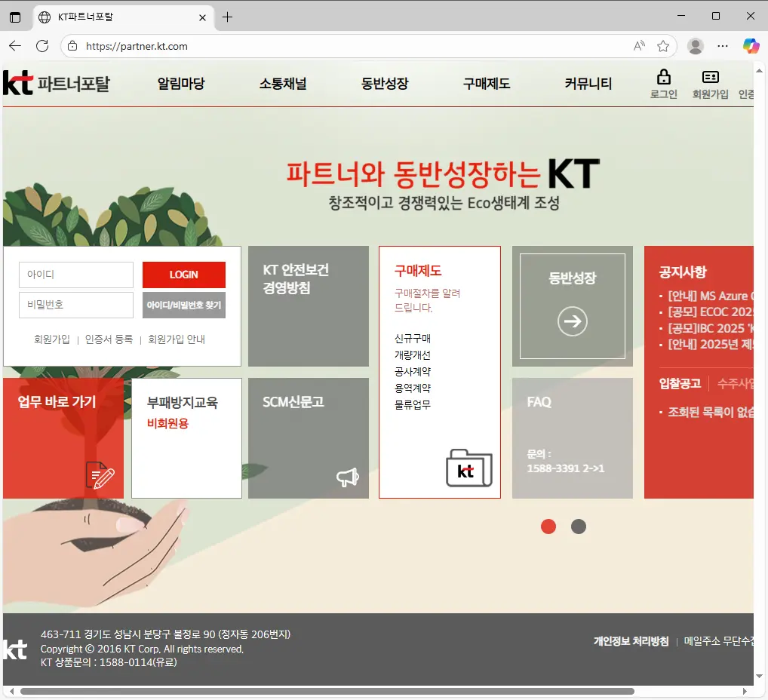Viewport: 768px width, 700px height.
Task: Open the browser profile menu
Action: pyautogui.click(x=695, y=46)
